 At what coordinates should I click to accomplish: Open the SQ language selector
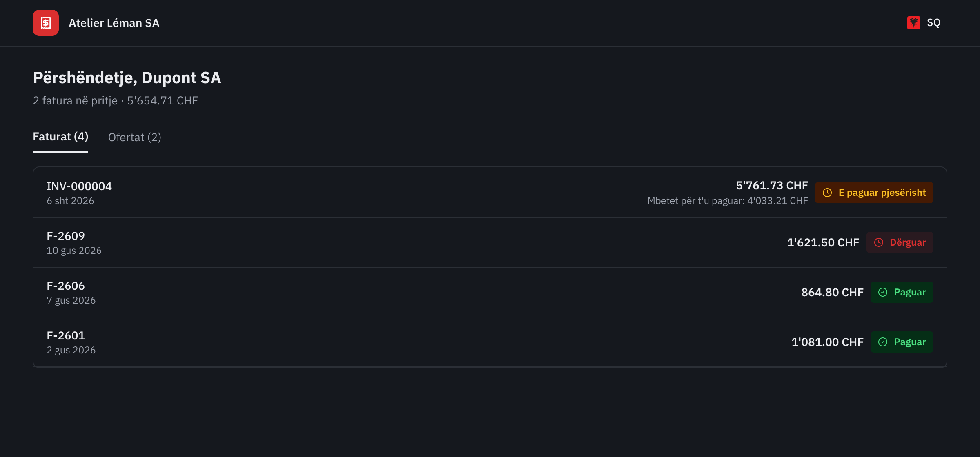point(924,23)
